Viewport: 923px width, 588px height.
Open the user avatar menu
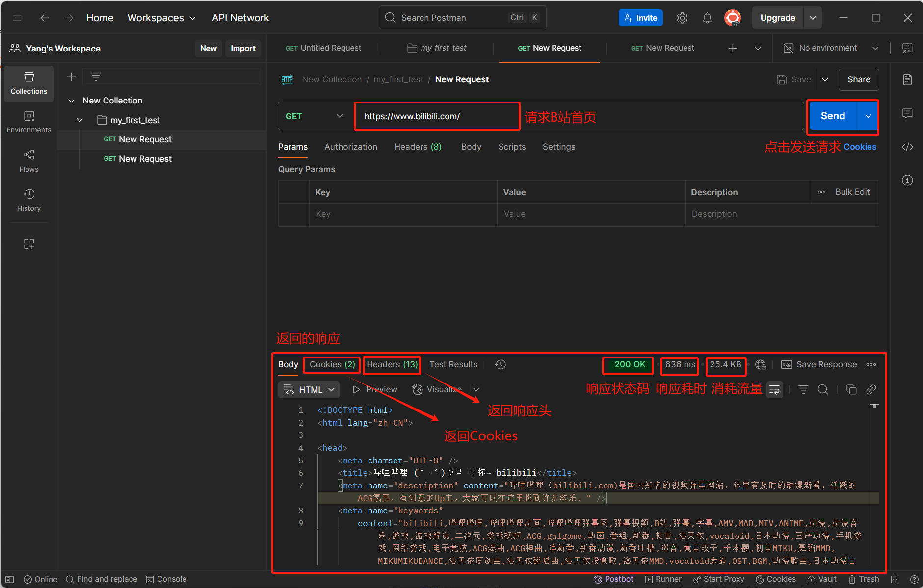pos(733,18)
